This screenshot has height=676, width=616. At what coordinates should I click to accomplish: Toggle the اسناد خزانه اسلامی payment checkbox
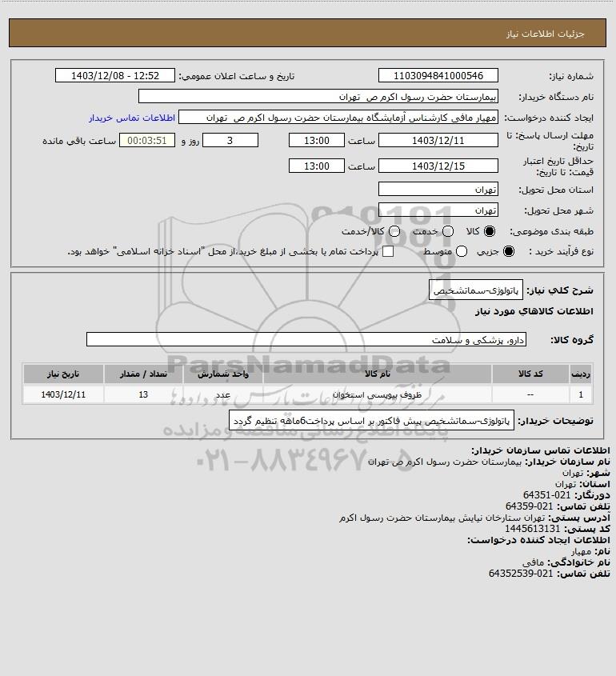click(388, 251)
